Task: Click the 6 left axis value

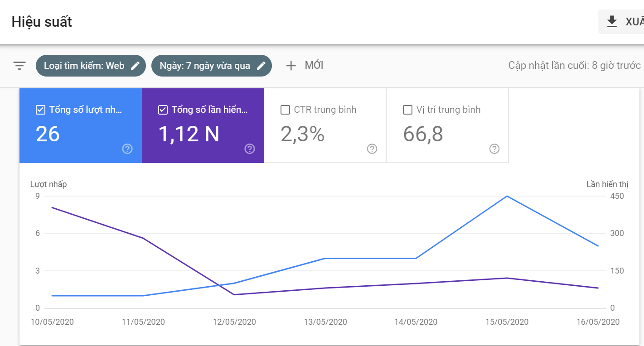Action: coord(38,233)
